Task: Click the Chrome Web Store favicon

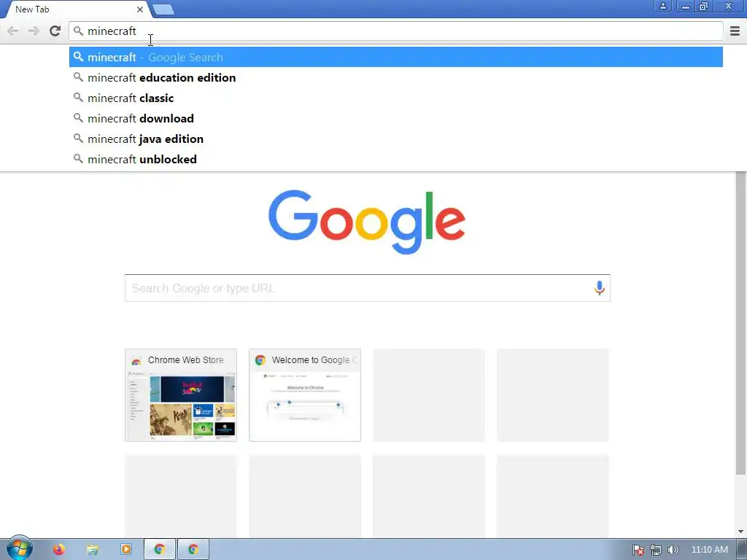Action: point(136,360)
